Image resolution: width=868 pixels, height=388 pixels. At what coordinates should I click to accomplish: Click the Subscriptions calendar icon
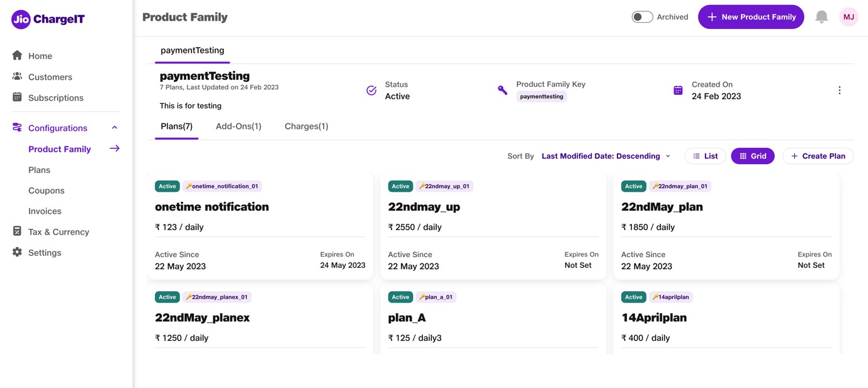pos(17,97)
